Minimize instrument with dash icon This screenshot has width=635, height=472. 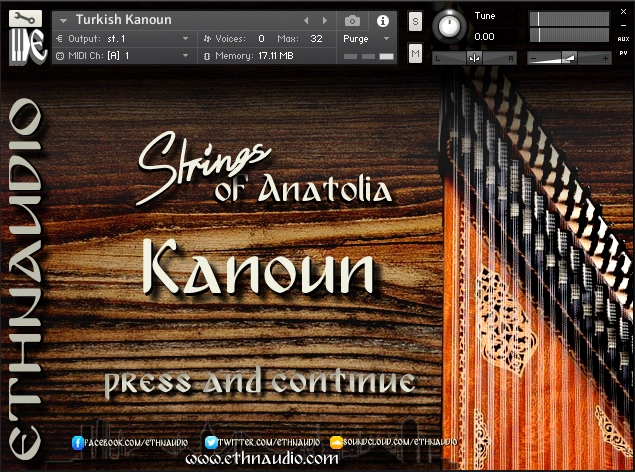point(624,26)
